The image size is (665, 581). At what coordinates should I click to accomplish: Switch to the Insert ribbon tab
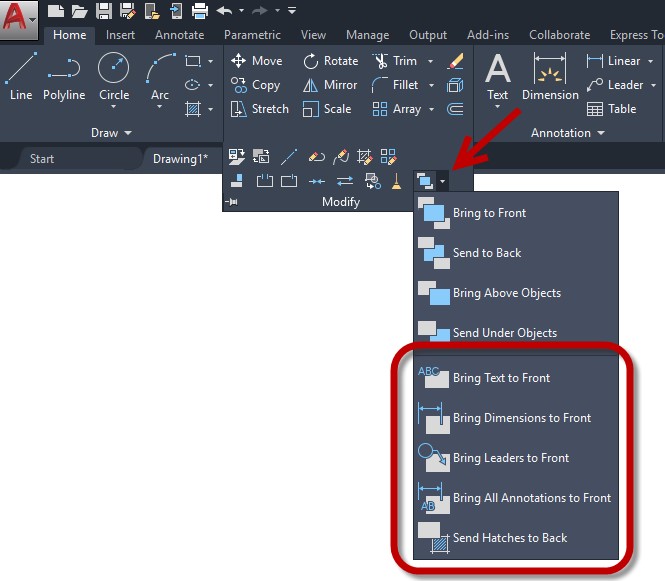coord(120,35)
